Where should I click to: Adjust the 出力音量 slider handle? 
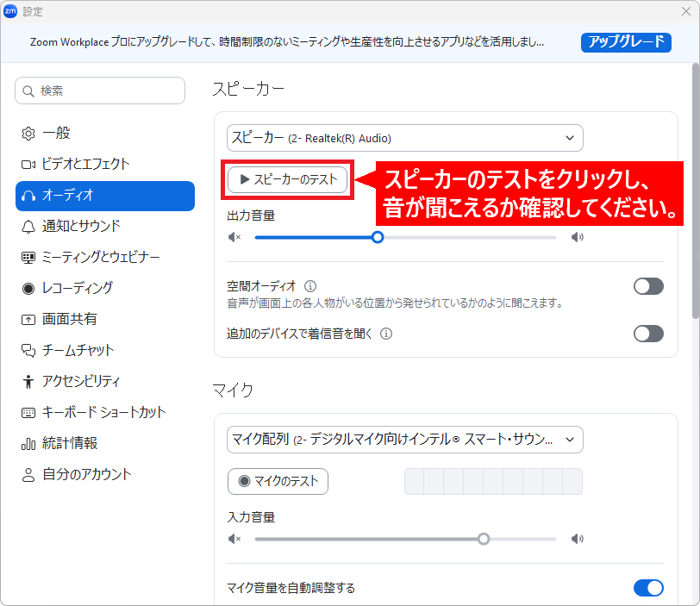(378, 236)
